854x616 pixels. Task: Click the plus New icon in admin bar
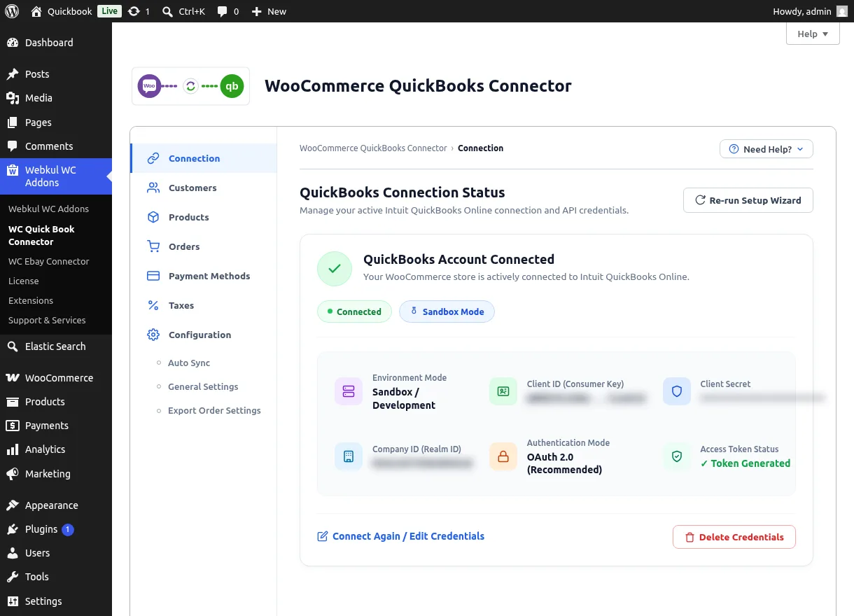(256, 11)
